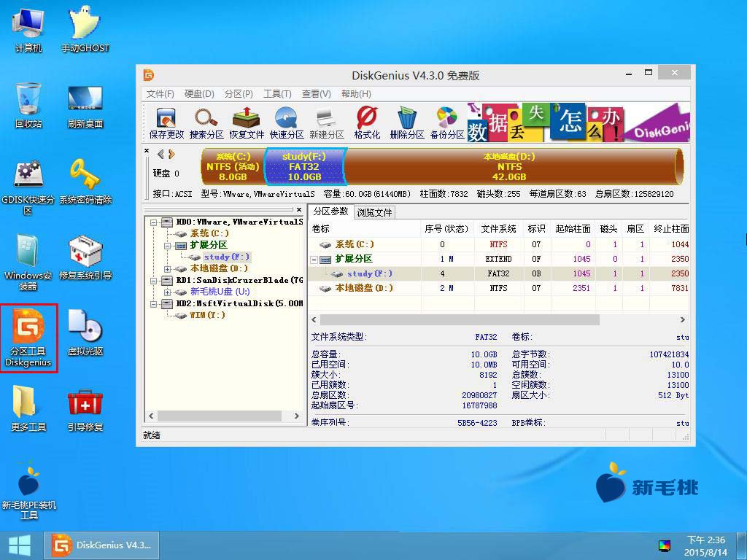Image resolution: width=747 pixels, height=560 pixels.
Task: Collapse the HD0 VMware disk tree node
Action: tap(153, 222)
